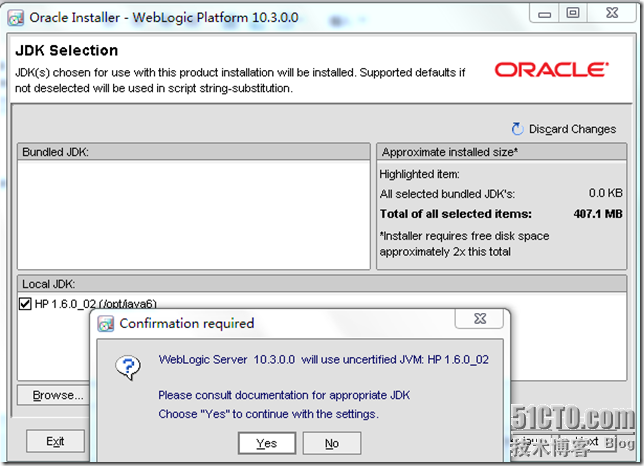Screen dimensions: 644x466
Task: Click Yes in the confirmation dialog
Action: pos(267,443)
